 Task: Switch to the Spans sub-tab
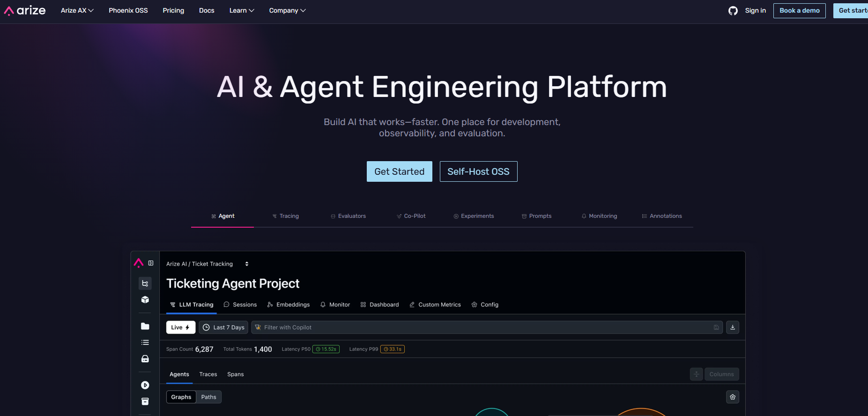(x=236, y=374)
